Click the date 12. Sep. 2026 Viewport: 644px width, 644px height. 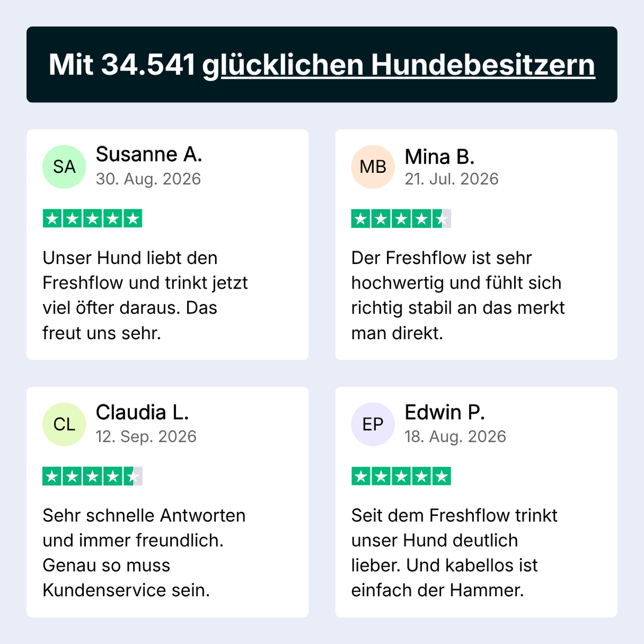point(147,436)
